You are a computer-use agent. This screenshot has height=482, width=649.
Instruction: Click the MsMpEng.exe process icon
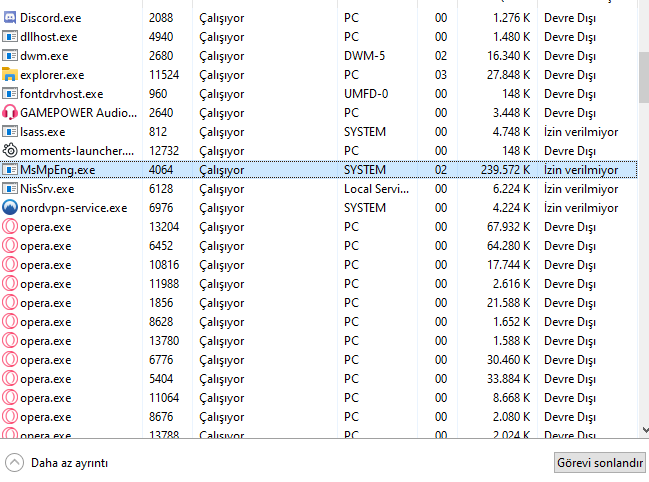10,170
